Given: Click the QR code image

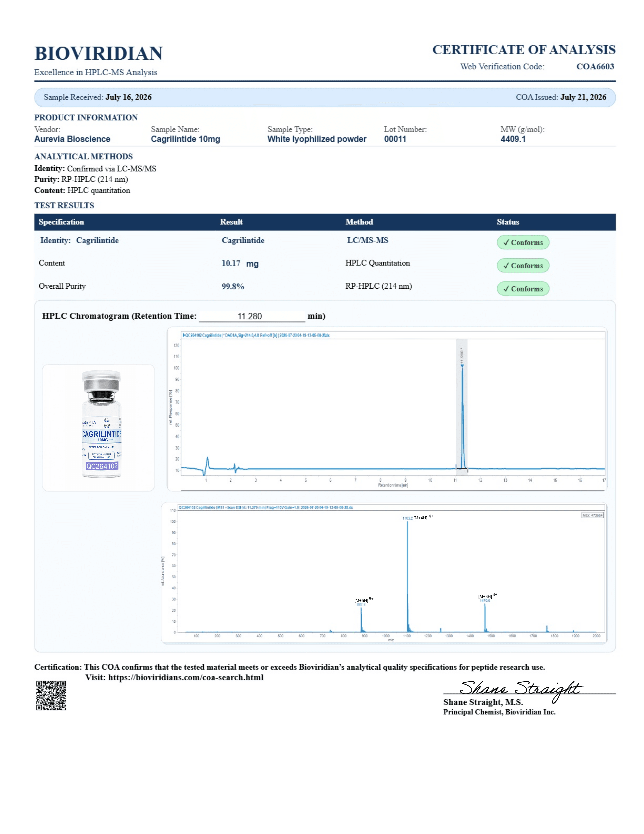Looking at the screenshot, I should pyautogui.click(x=51, y=696).
